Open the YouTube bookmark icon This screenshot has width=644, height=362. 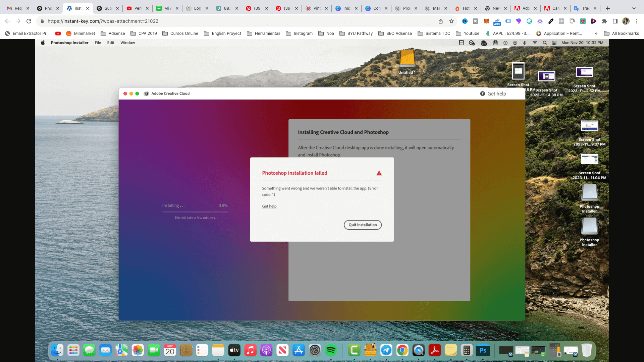(58, 34)
